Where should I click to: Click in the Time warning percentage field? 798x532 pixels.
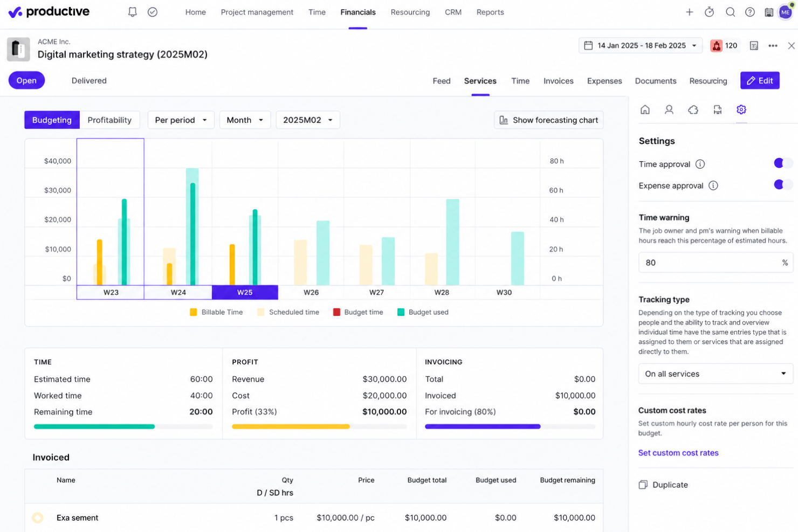pyautogui.click(x=716, y=262)
